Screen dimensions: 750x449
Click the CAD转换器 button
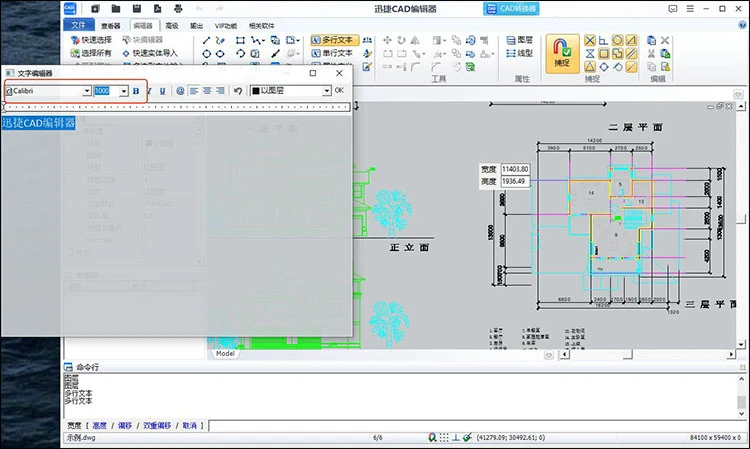(511, 9)
